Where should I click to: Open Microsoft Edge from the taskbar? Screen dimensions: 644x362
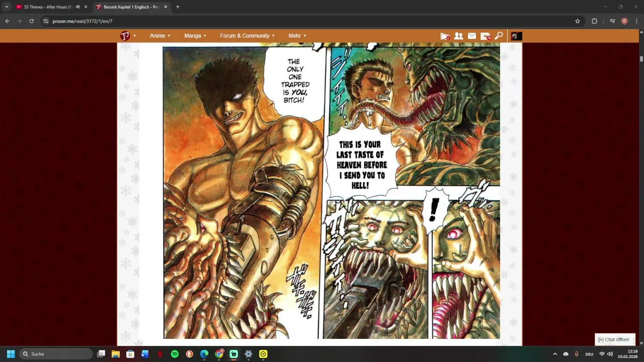(x=204, y=354)
